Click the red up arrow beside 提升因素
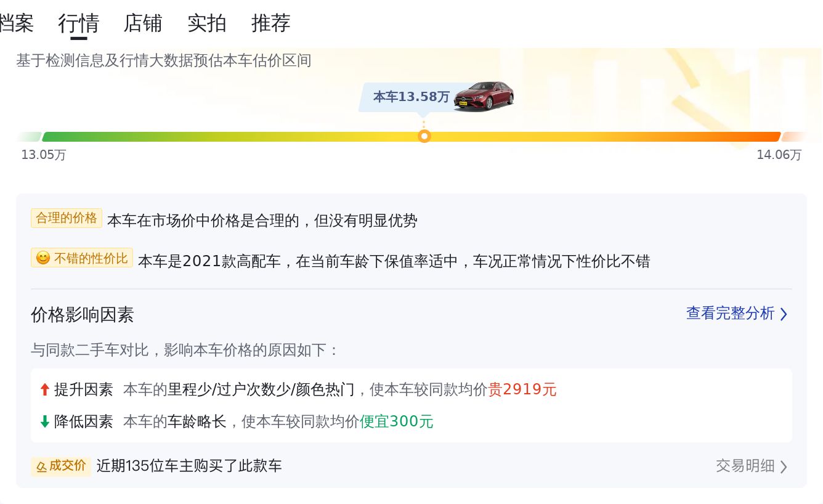The image size is (823, 504). click(44, 389)
